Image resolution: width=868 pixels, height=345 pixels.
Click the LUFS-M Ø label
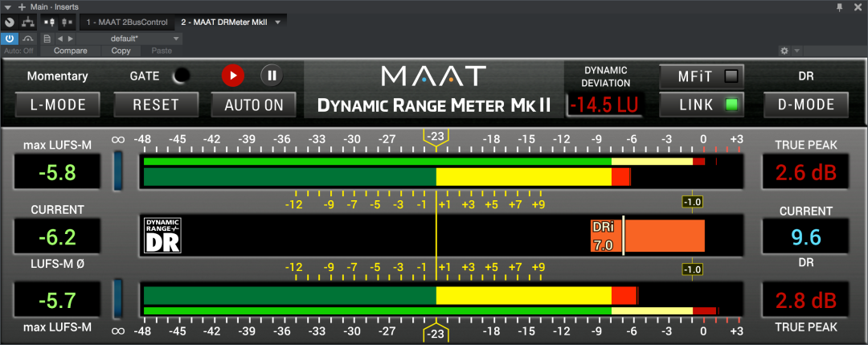[x=57, y=265]
